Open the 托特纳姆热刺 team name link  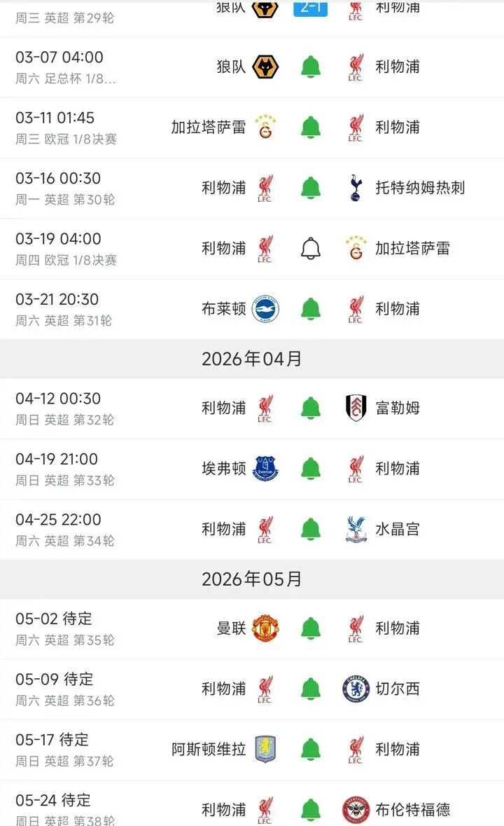click(x=420, y=188)
